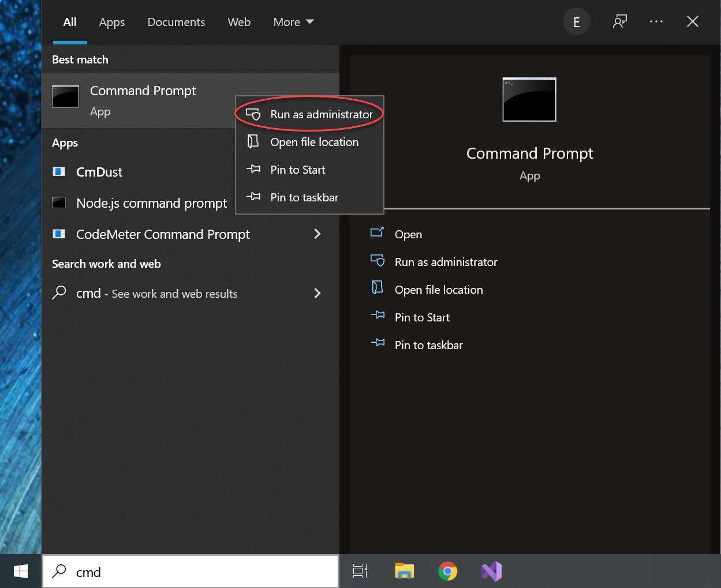Select cmd - See work and web results
721x588 pixels.
coord(190,293)
